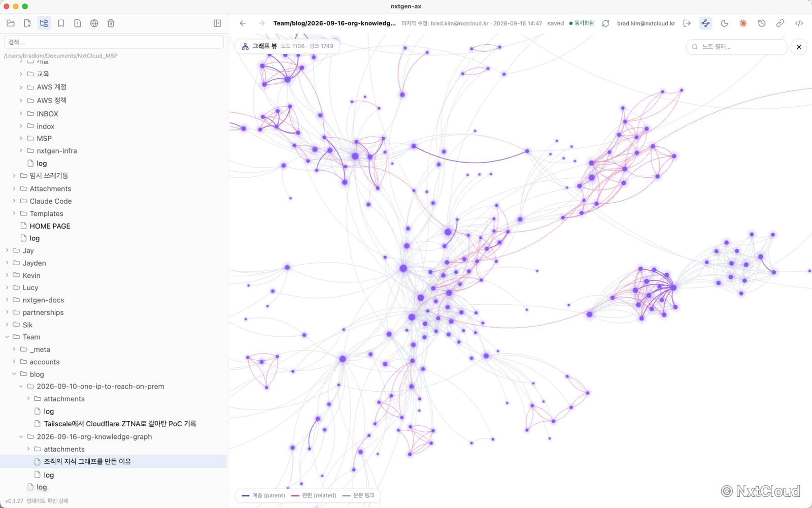Click the sidebar search box
The height and width of the screenshot is (508, 812).
114,42
